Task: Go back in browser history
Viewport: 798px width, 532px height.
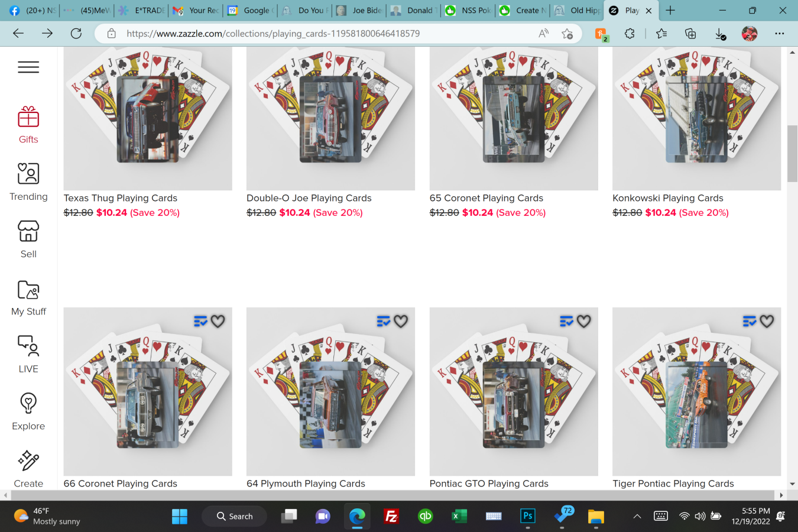Action: tap(18, 34)
